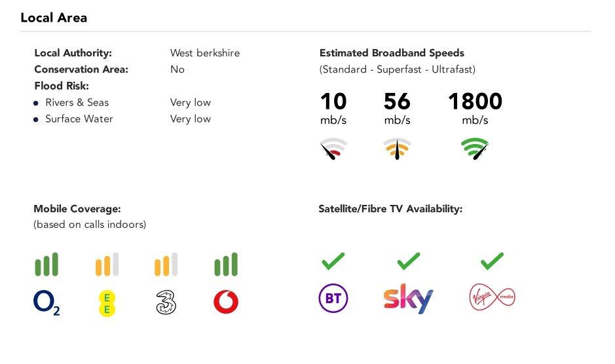615x364 pixels.
Task: Click the green checkmark above Sky
Action: click(x=409, y=261)
